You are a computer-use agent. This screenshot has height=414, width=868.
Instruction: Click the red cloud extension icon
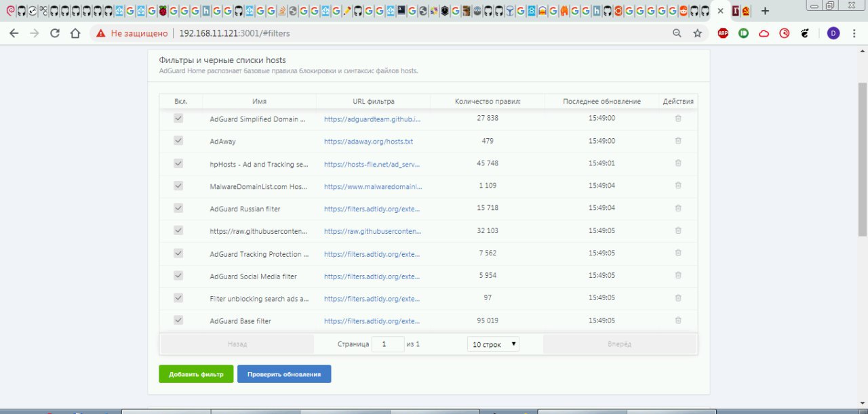click(x=764, y=33)
